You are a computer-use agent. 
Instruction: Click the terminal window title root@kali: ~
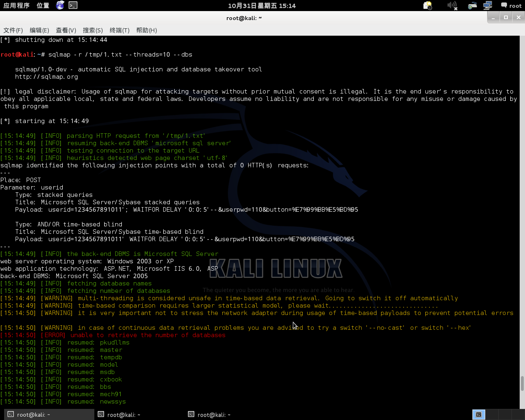click(x=244, y=18)
